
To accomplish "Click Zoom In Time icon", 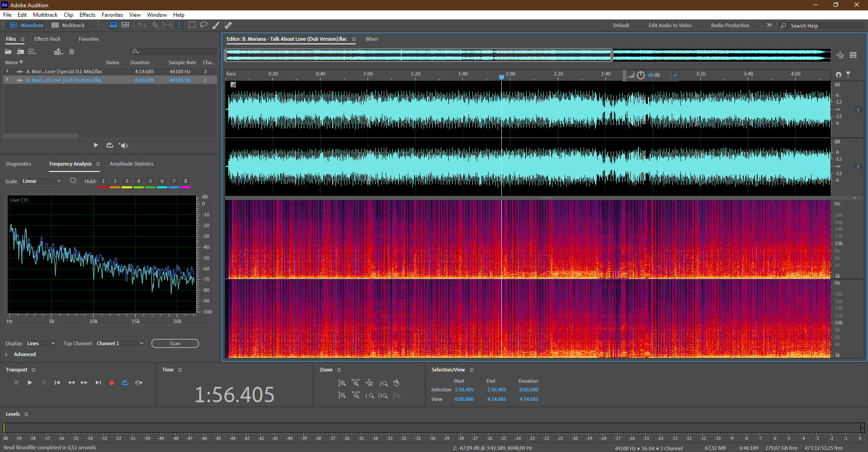I will click(x=356, y=383).
